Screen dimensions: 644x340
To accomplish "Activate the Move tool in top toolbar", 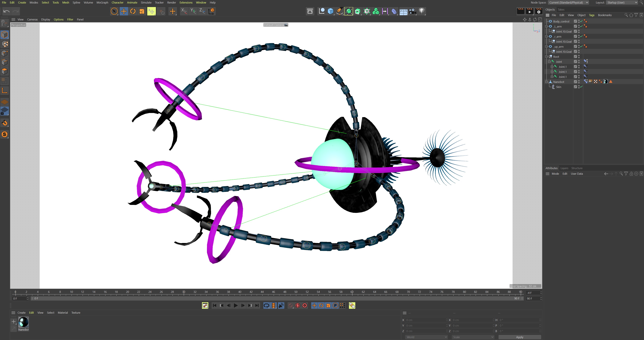I will pyautogui.click(x=124, y=11).
